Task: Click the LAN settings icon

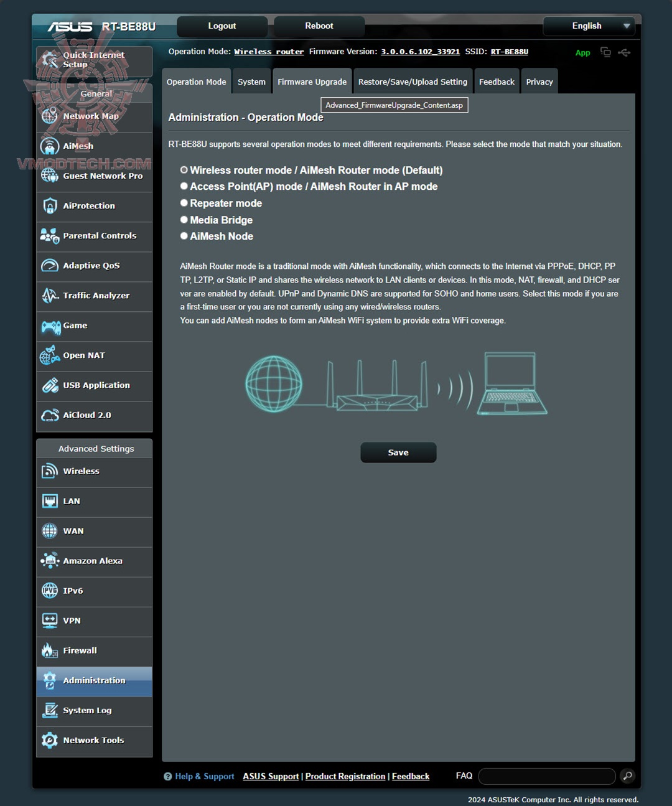Action: [x=50, y=501]
